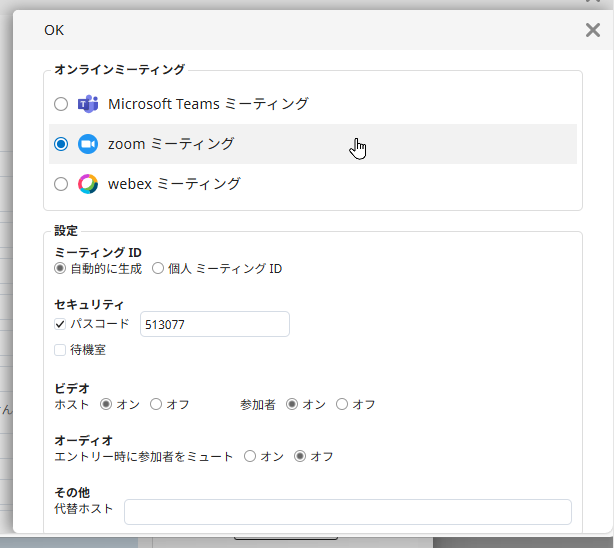Click the zoom ミーティング label text

171,144
